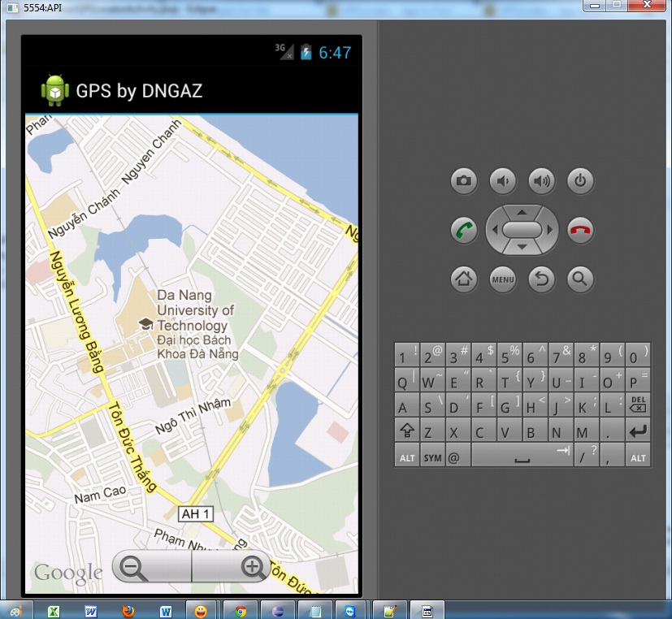Viewport: 672px width, 619px height.
Task: Click the number 0 key
Action: 638,354
